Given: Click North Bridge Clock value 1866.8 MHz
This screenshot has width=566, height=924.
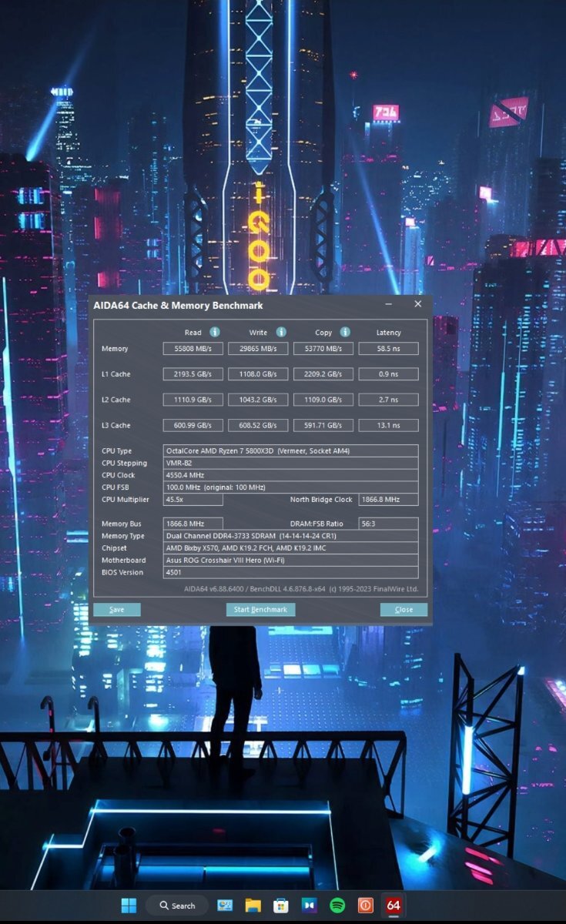Looking at the screenshot, I should [x=389, y=500].
